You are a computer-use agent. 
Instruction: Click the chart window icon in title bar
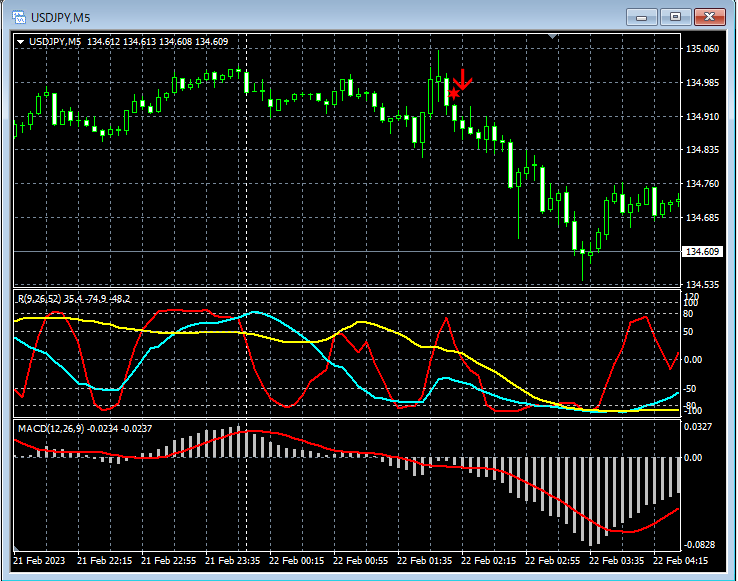pos(18,17)
